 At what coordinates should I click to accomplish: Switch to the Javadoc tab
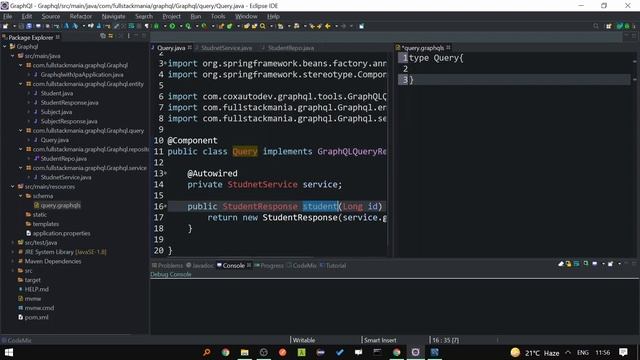click(200, 265)
